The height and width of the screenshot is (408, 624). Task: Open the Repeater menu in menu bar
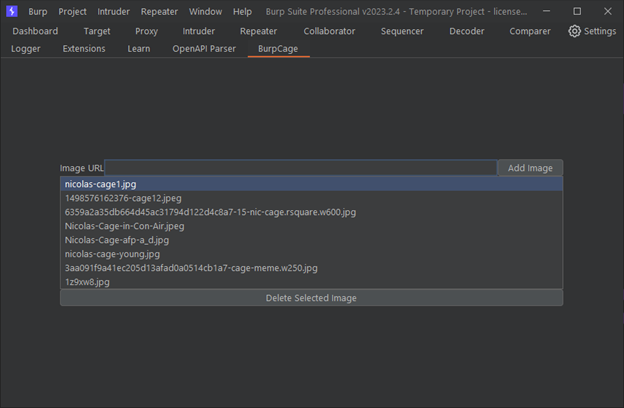(159, 12)
